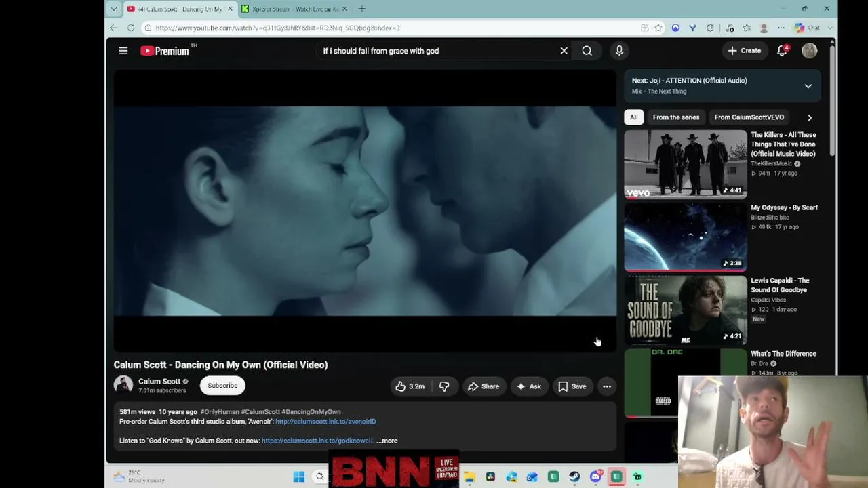The width and height of the screenshot is (868, 488).
Task: Click the #OnlyHuman hashtag
Action: 219,412
